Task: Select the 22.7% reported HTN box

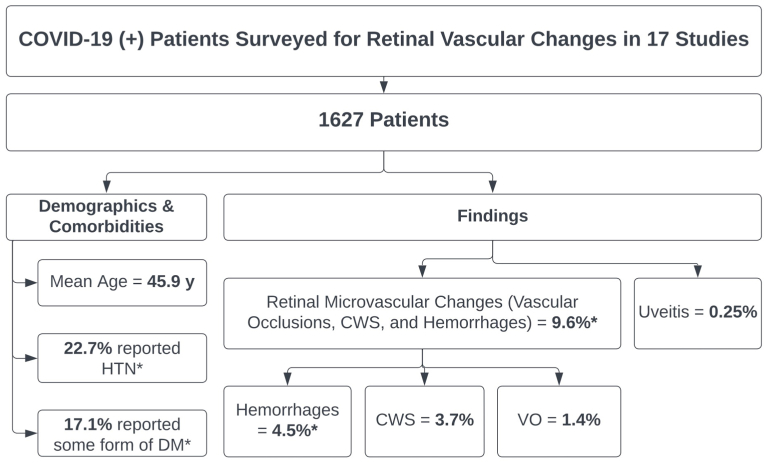Action: point(123,358)
